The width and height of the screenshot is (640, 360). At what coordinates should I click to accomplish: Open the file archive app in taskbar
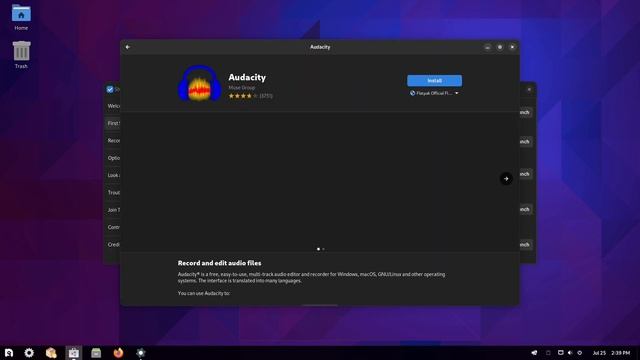pyautogui.click(x=96, y=353)
